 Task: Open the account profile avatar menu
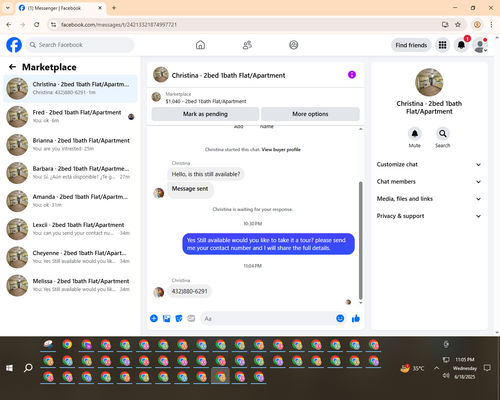tap(480, 45)
